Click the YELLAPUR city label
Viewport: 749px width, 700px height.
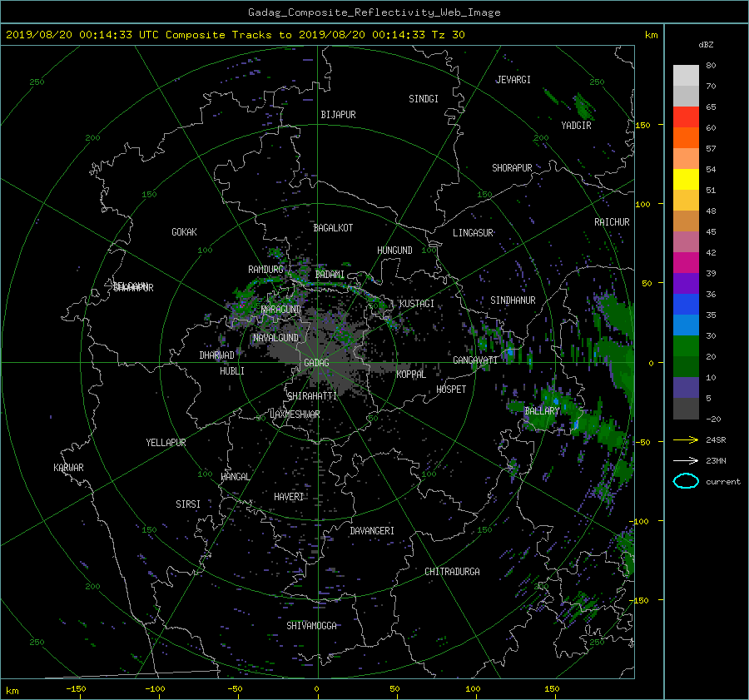tap(166, 443)
